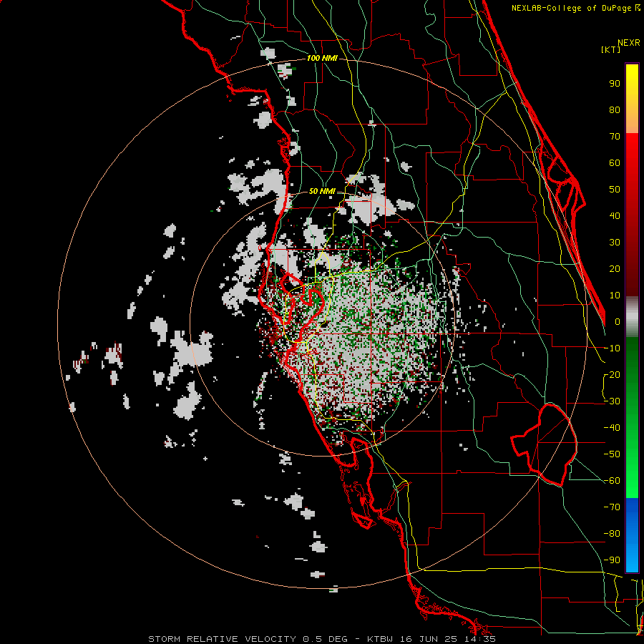Click the -30 scale value

tap(612, 401)
